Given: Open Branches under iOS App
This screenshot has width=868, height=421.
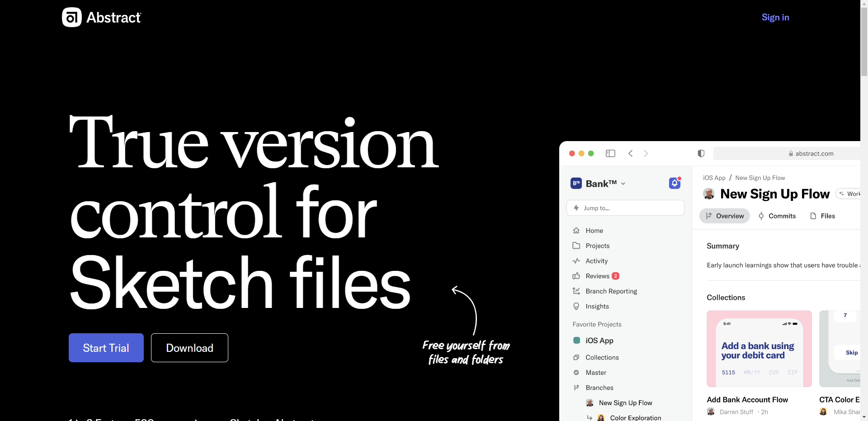Looking at the screenshot, I should pos(599,388).
